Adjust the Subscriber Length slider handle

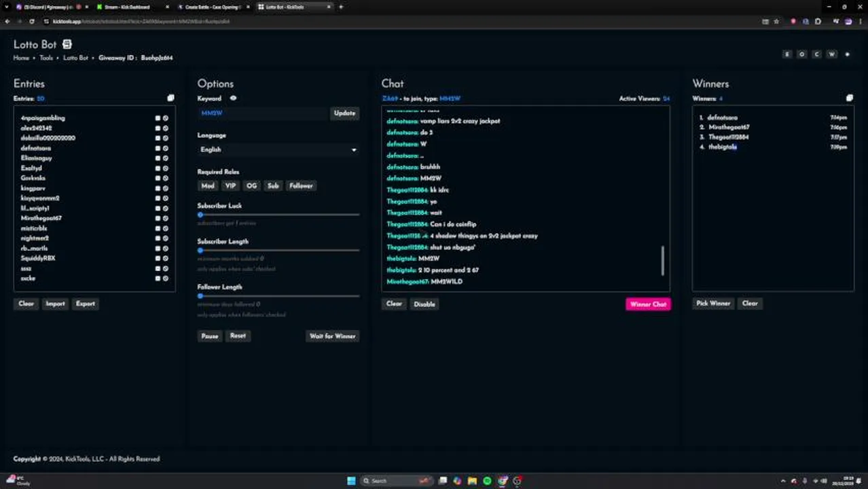[200, 251]
